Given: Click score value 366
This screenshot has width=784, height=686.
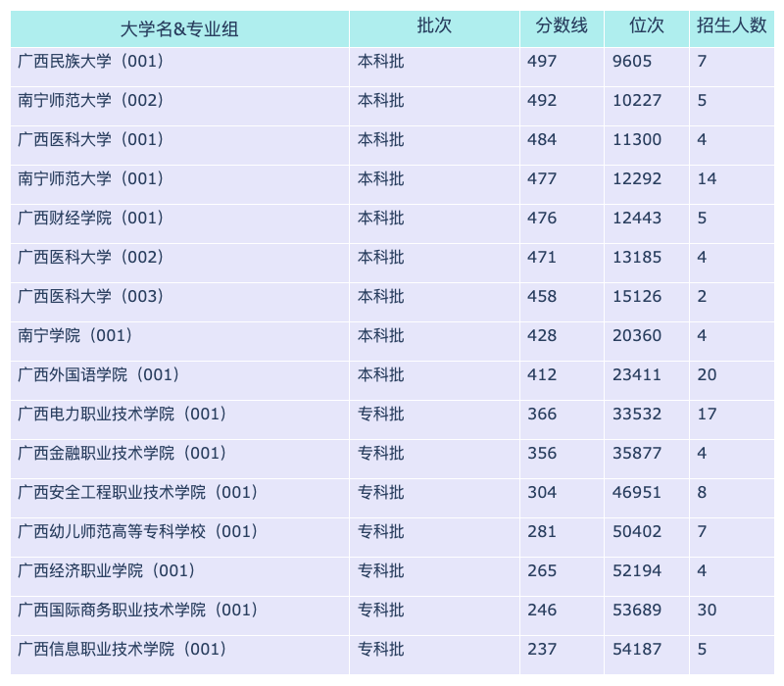Looking at the screenshot, I should point(542,414).
